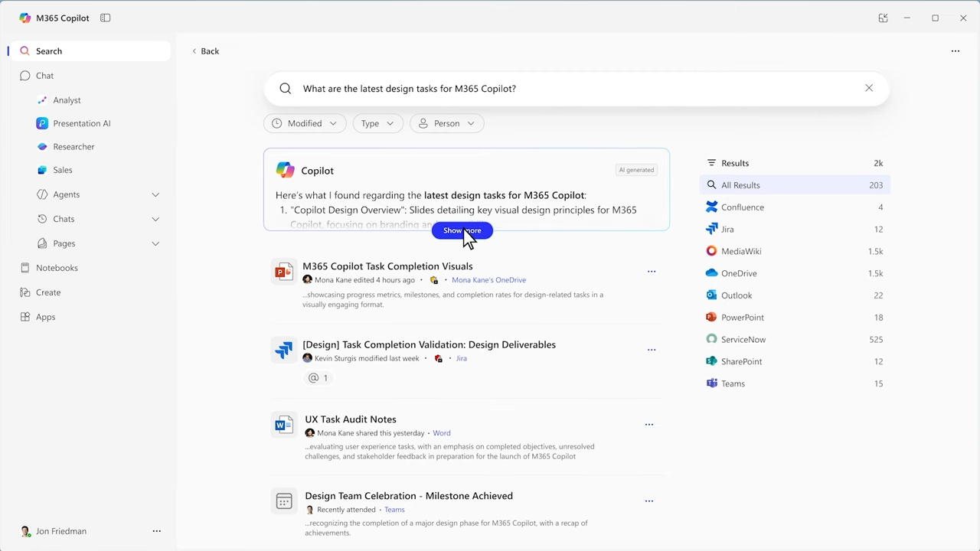Open the top-right ellipsis menu

point(955,51)
